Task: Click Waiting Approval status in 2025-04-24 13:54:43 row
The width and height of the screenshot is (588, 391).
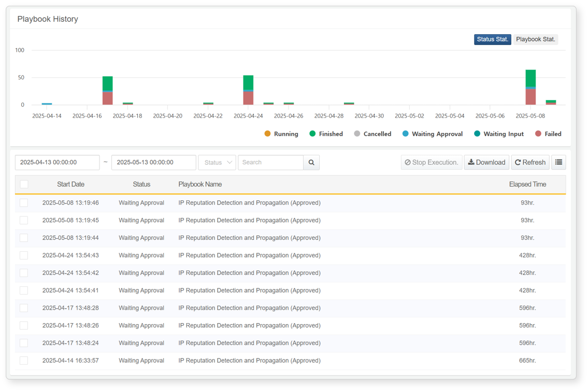Action: (141, 255)
